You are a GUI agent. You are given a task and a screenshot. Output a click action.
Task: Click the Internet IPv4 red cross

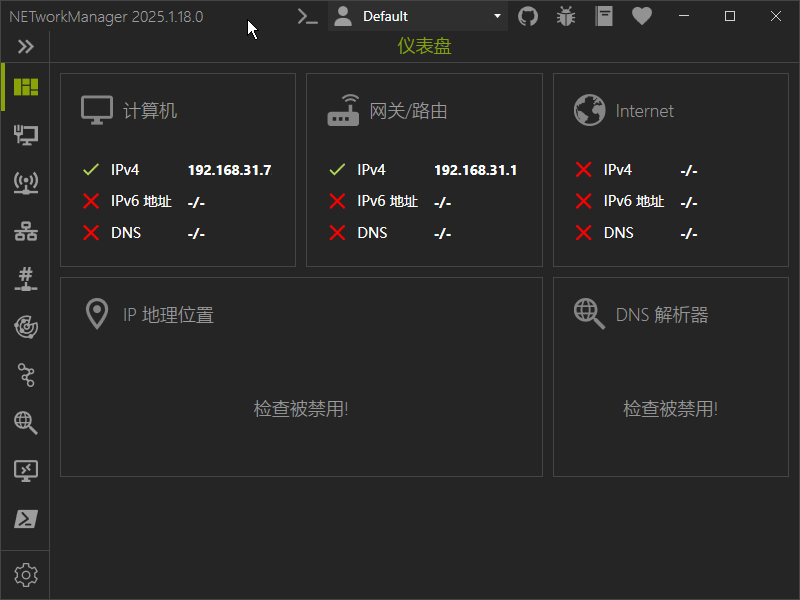584,169
